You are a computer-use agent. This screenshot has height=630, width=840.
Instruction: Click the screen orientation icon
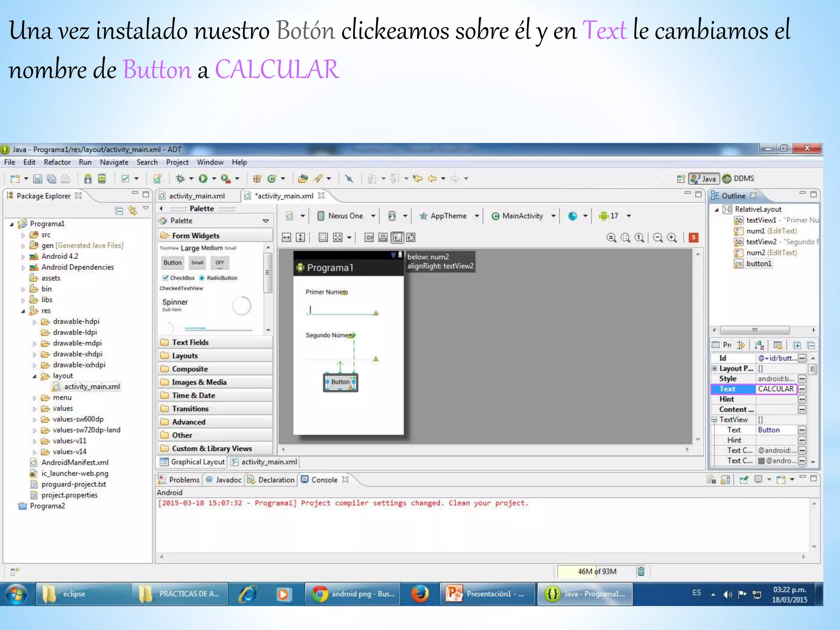(392, 216)
